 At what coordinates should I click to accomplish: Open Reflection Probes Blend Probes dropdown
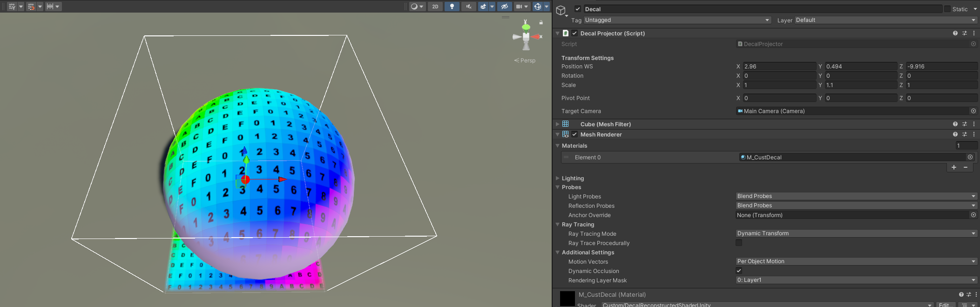tap(856, 205)
